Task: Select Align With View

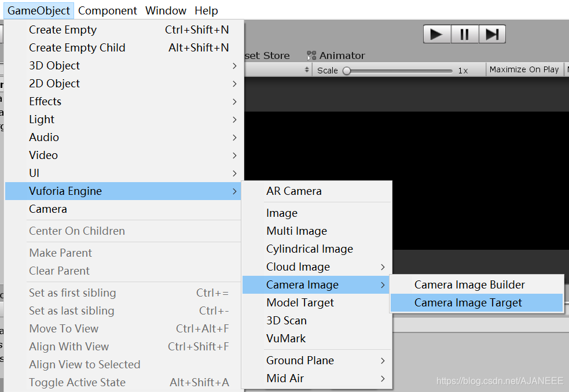Action: click(123, 347)
